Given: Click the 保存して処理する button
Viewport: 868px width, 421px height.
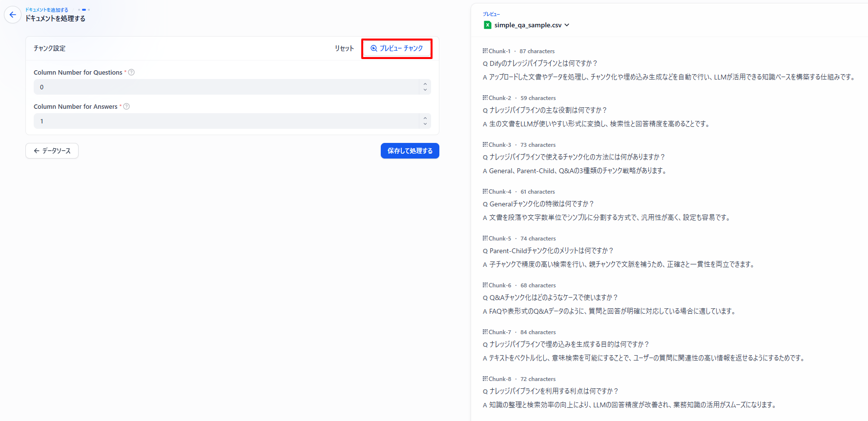Looking at the screenshot, I should click(410, 151).
